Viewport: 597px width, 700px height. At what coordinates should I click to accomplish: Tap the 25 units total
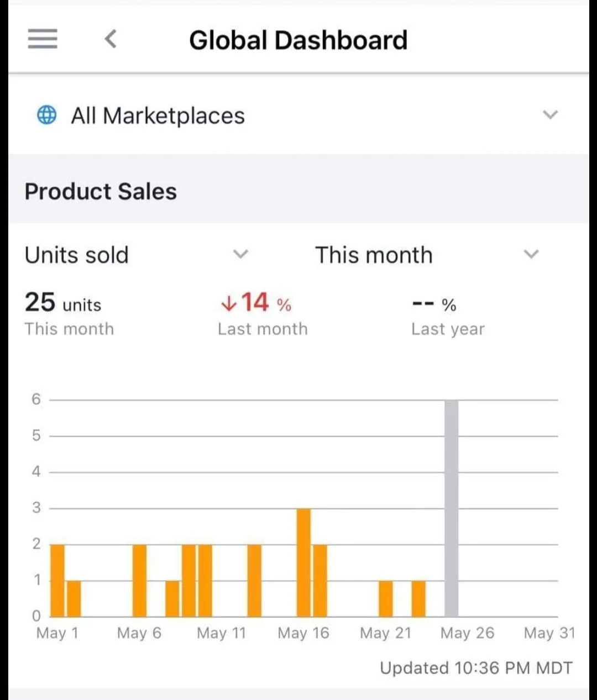(62, 303)
